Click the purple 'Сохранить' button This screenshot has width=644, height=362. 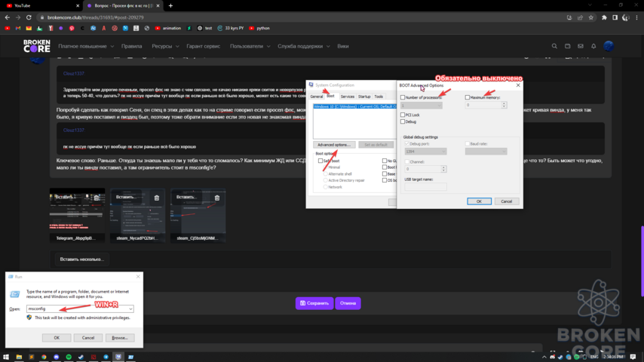point(314,303)
